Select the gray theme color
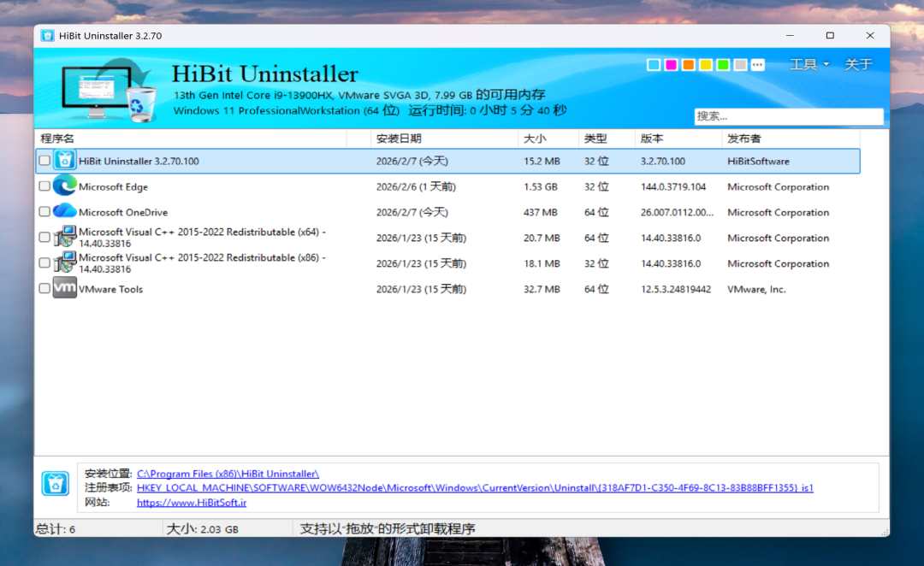The width and height of the screenshot is (924, 566). coord(740,65)
